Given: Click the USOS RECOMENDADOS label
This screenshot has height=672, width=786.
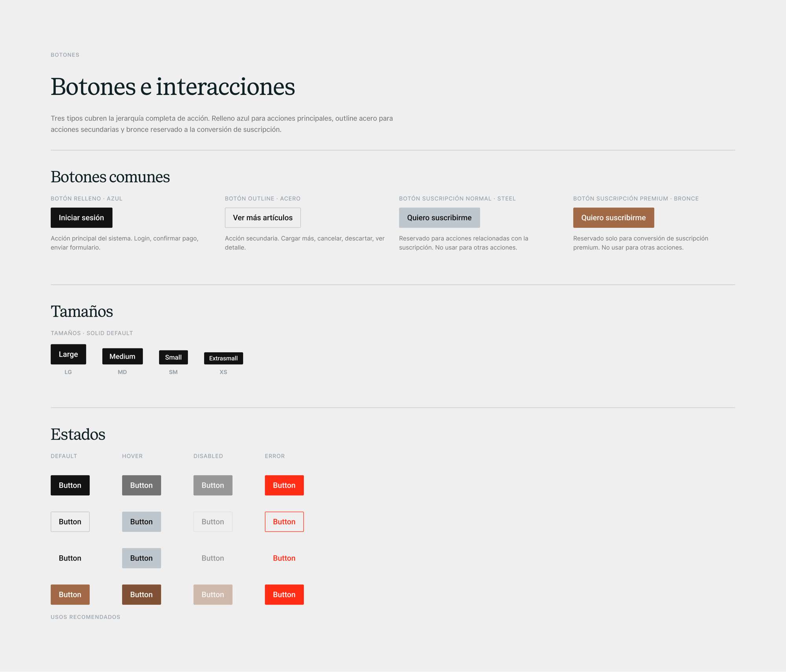Looking at the screenshot, I should point(85,617).
